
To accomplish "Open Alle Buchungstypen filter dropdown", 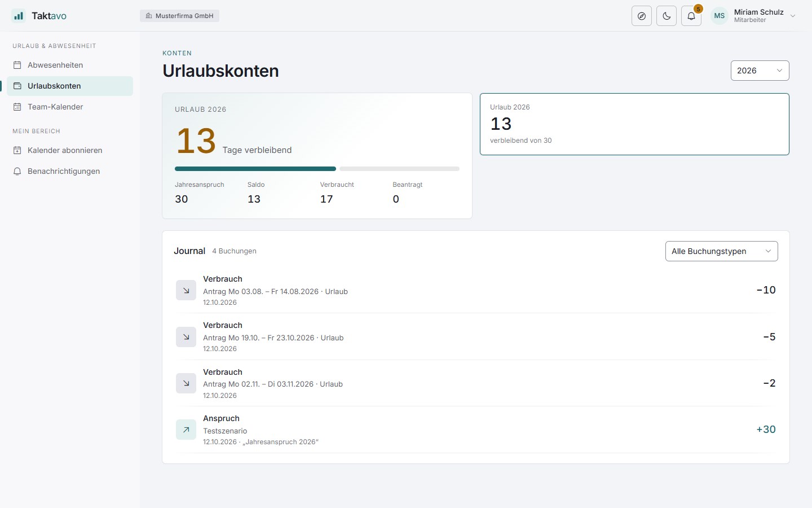I will [721, 251].
